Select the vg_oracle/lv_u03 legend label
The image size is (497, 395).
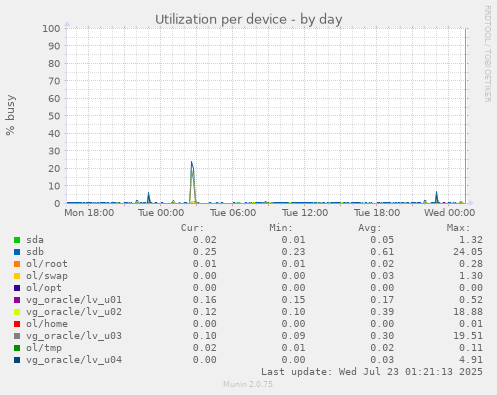pyautogui.click(x=74, y=336)
